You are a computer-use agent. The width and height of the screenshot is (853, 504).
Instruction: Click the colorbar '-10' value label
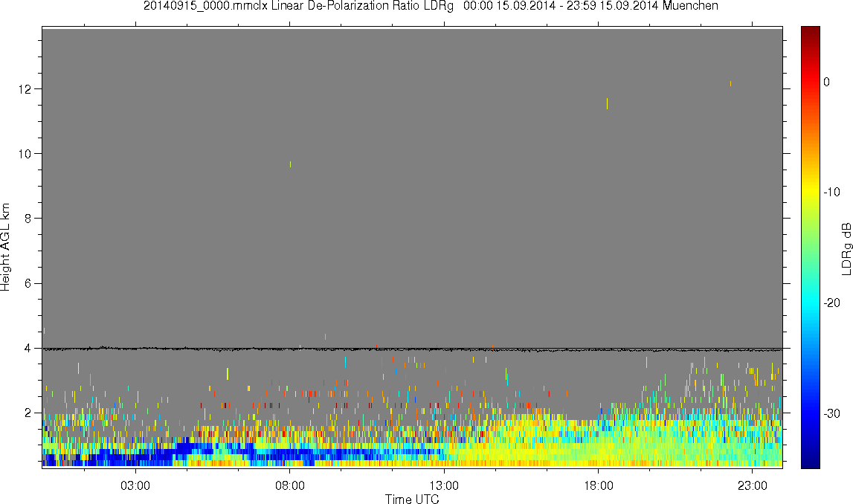pos(831,192)
